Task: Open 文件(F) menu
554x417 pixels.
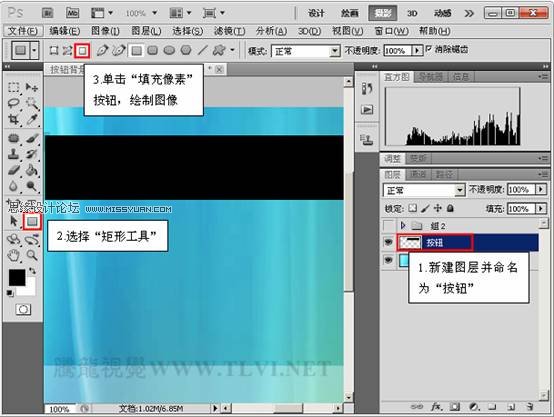Action: pos(23,31)
